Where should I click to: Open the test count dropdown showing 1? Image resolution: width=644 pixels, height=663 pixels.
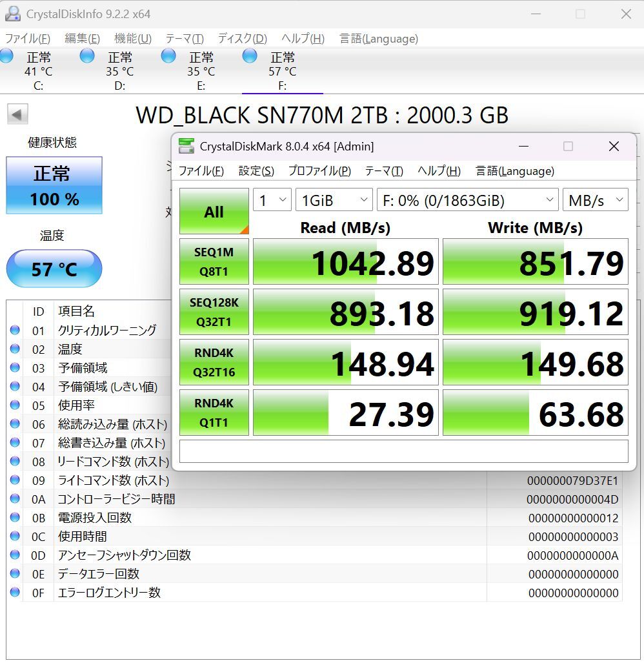[x=272, y=200]
